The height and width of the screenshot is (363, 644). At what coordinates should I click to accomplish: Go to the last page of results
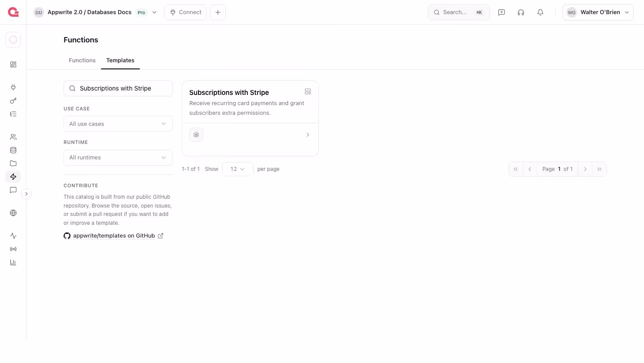click(x=599, y=169)
